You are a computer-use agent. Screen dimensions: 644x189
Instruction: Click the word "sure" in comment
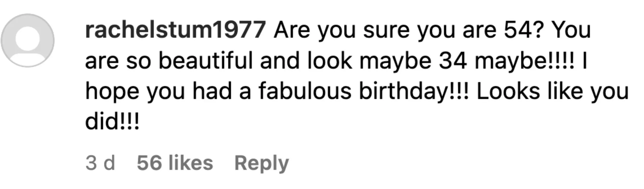386,30
